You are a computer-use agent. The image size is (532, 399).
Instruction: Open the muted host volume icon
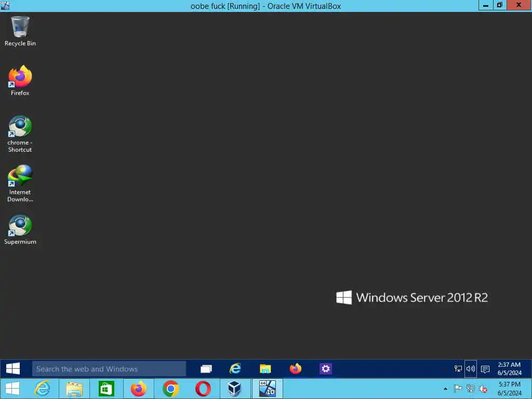point(483,389)
